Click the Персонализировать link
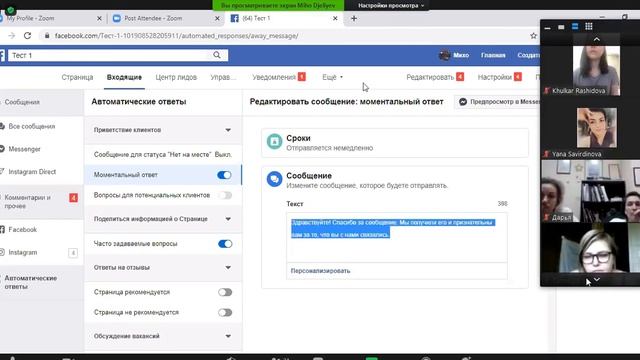This screenshot has width=640, height=360. (320, 271)
